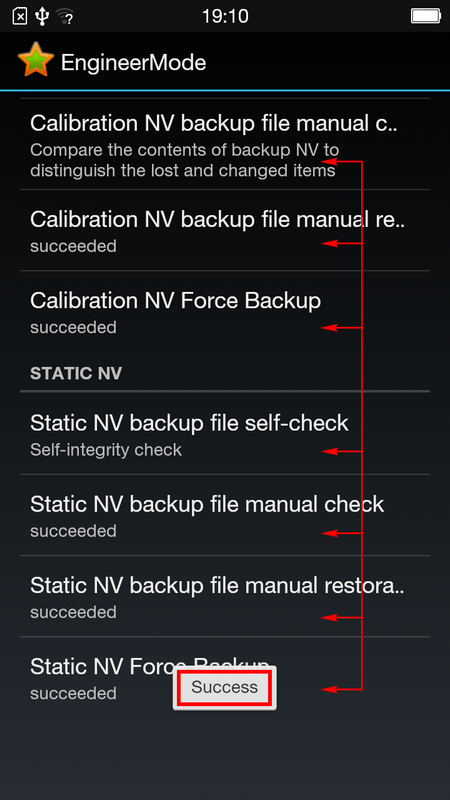Tap the 19:10 clock in status bar

(x=225, y=16)
